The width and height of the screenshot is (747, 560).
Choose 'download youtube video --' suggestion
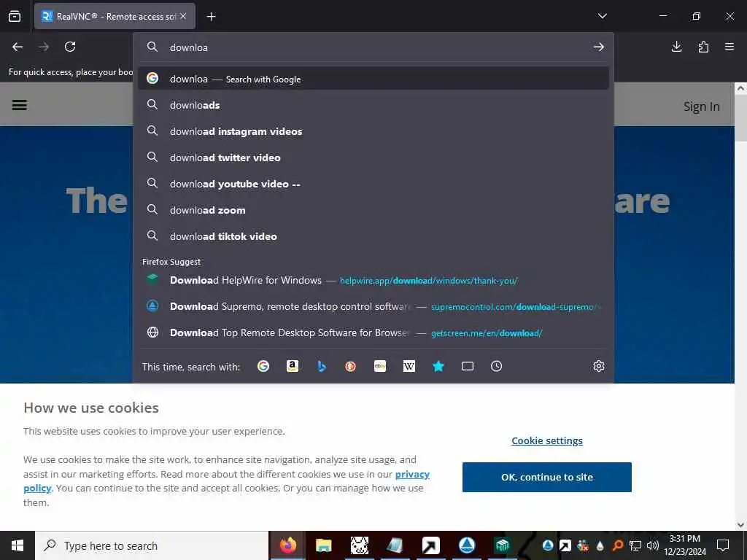coord(373,183)
